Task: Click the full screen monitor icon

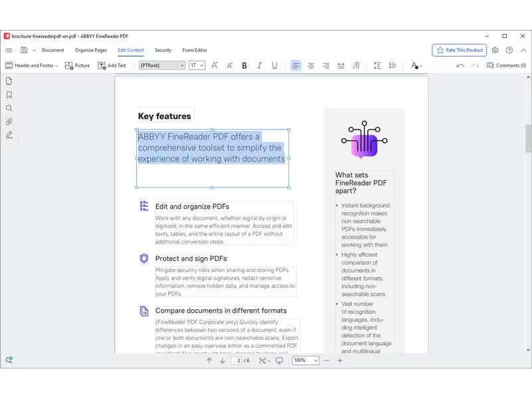Action: [x=279, y=360]
